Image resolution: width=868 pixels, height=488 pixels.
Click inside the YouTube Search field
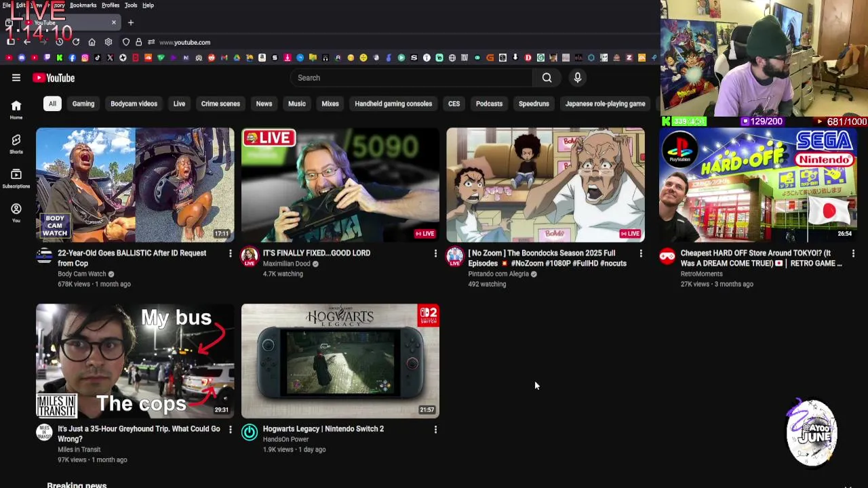pos(412,78)
